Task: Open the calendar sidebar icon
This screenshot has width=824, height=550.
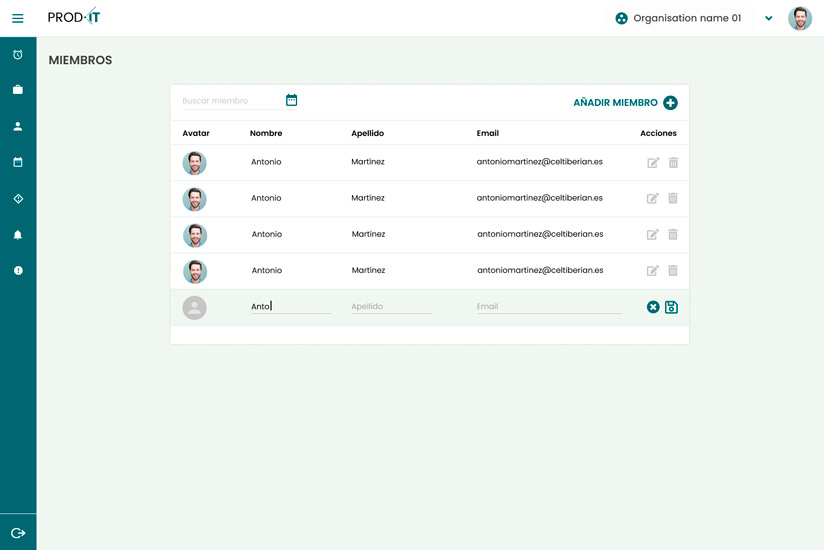Action: pyautogui.click(x=18, y=162)
